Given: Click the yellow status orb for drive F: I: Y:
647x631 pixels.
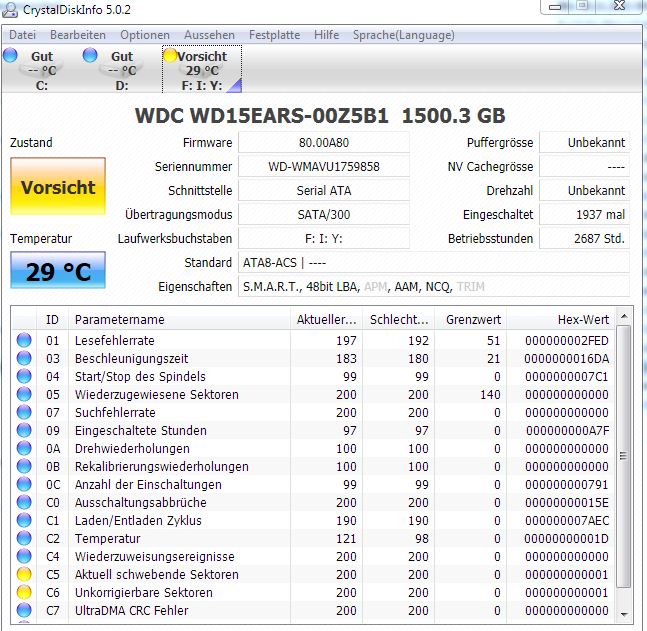Looking at the screenshot, I should coord(170,55).
